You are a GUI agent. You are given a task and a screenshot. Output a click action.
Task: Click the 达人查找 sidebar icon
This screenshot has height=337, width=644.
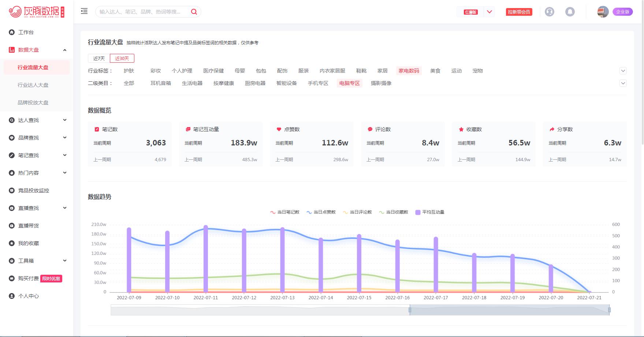coord(12,120)
